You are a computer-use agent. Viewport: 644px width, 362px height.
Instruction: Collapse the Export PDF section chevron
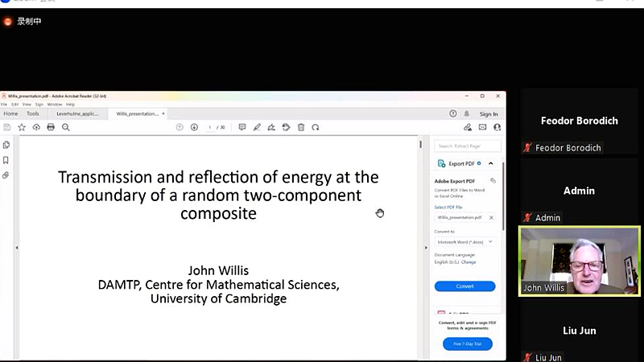pos(491,163)
